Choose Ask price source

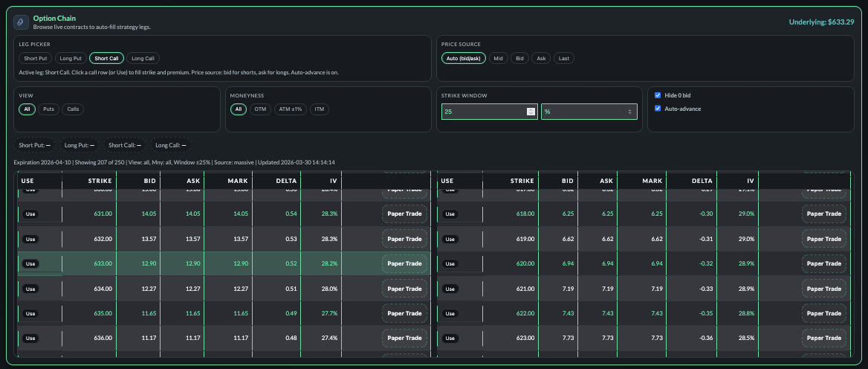(x=542, y=58)
